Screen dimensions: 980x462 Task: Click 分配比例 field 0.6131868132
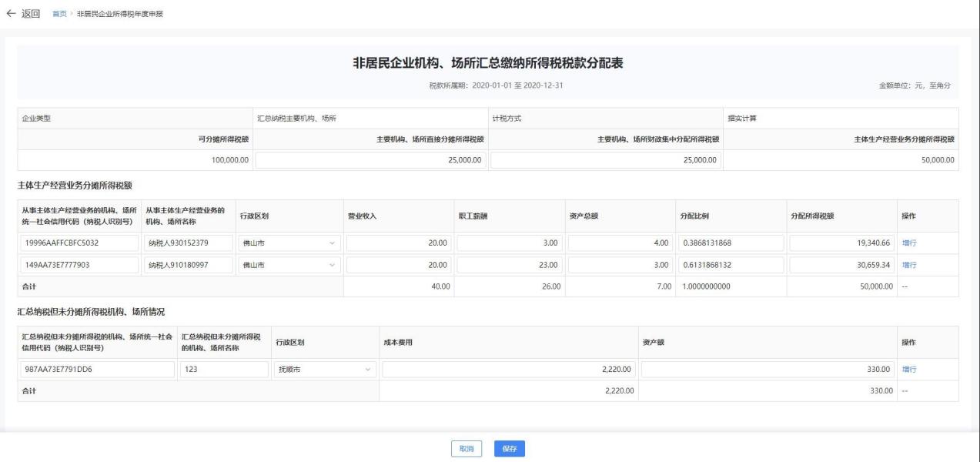click(x=731, y=265)
